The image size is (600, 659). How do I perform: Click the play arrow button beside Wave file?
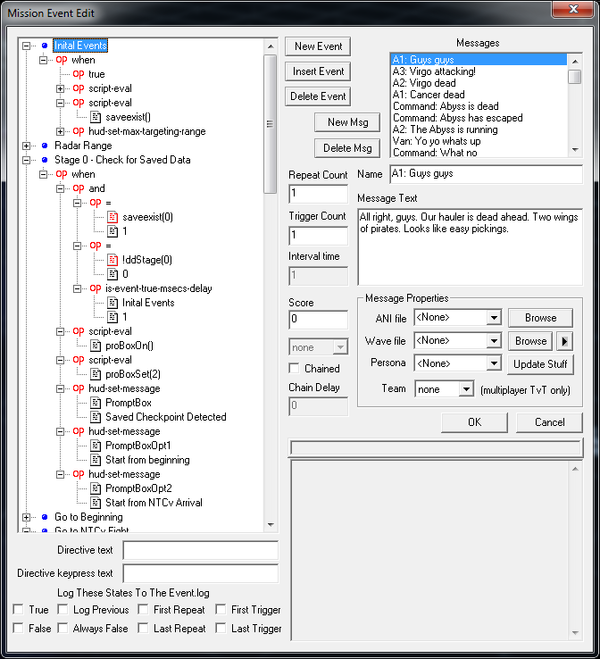(x=565, y=341)
